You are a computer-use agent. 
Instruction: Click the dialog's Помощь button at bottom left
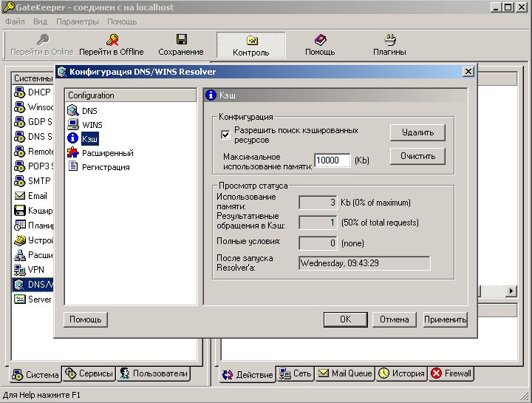coord(86,319)
